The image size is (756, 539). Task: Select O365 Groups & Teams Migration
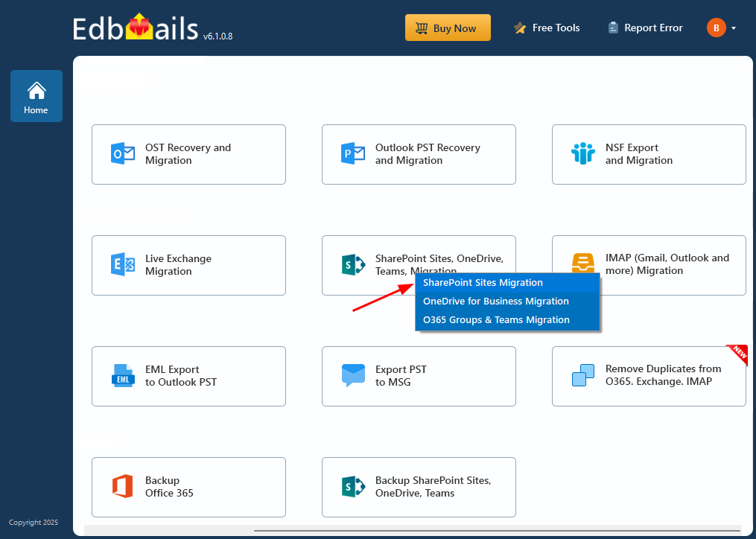[507, 320]
